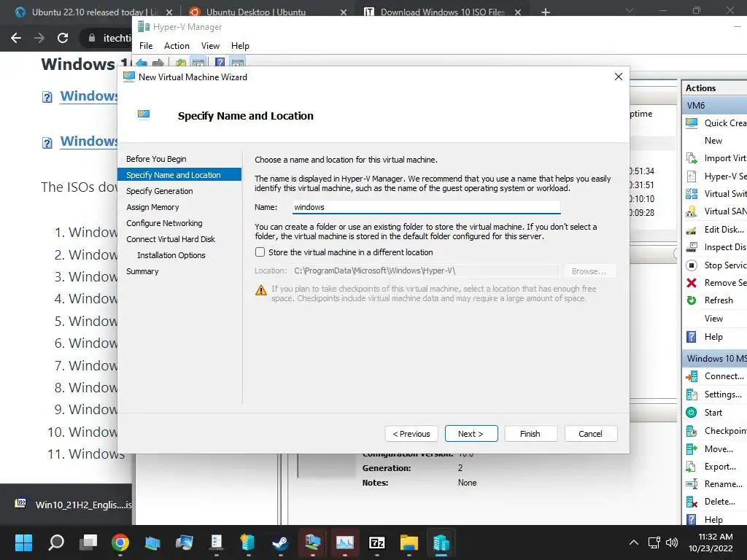Image resolution: width=747 pixels, height=560 pixels.
Task: Open a new browser tab with plus icon
Action: point(546,12)
